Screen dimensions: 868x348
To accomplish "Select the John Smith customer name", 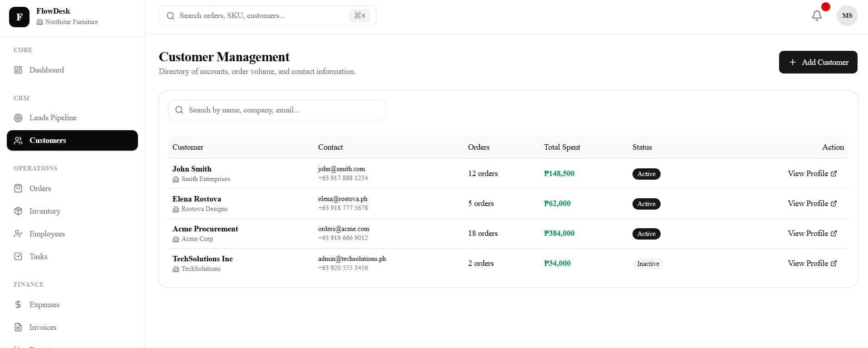I will point(192,169).
